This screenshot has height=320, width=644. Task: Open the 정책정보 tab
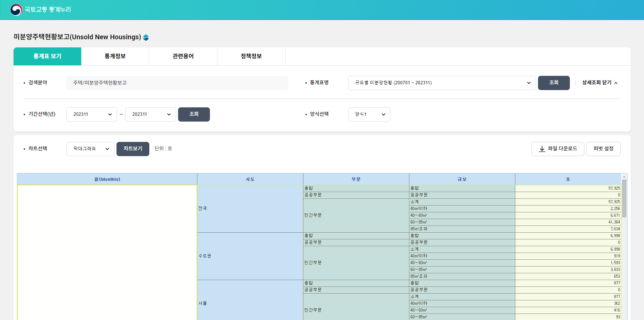coord(251,56)
